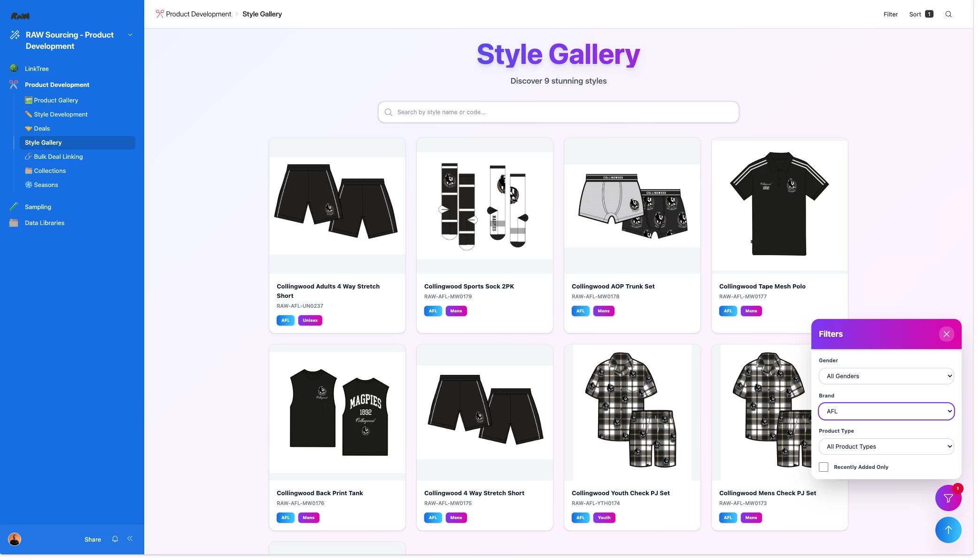Open Collingwood Tape Mesh Polo thumbnail
The width and height of the screenshot is (980, 560).
[779, 205]
